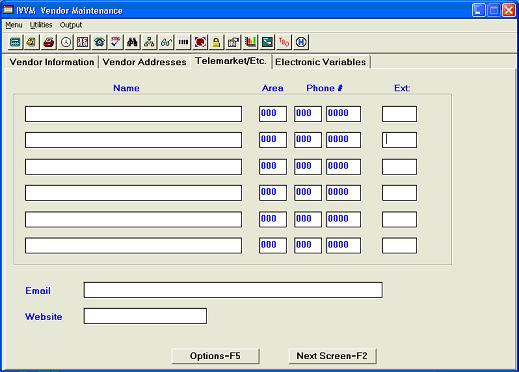This screenshot has height=372, width=519.
Task: Click the blue circled H toolbar icon
Action: (x=301, y=42)
